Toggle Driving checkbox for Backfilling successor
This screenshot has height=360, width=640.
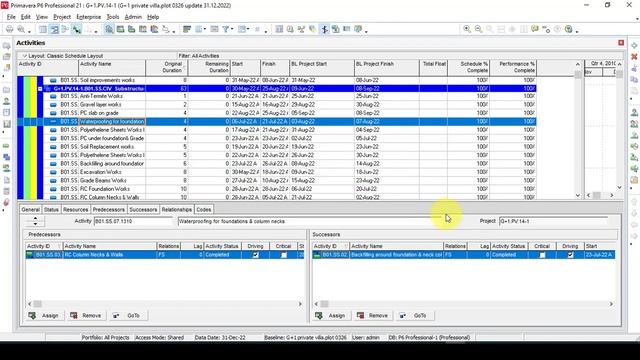tap(570, 255)
